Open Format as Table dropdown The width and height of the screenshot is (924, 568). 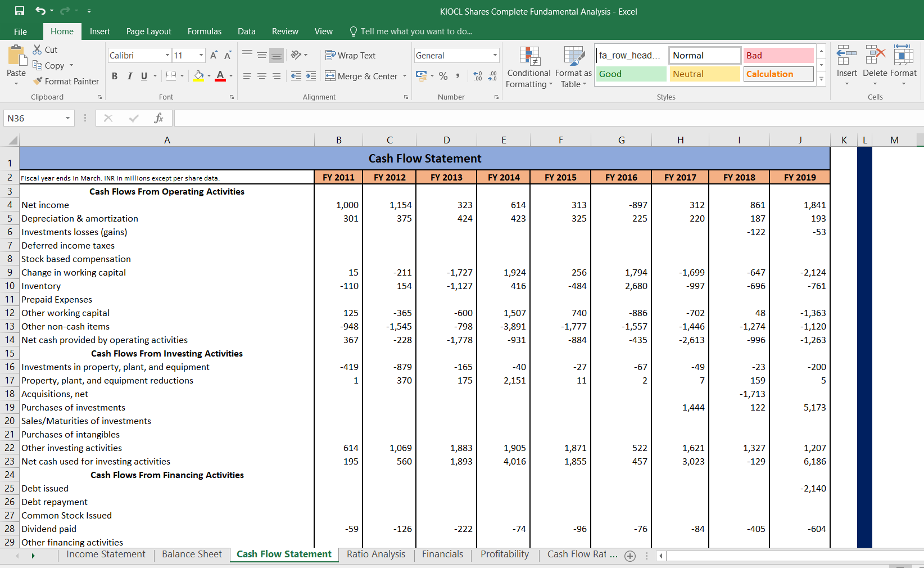[573, 67]
